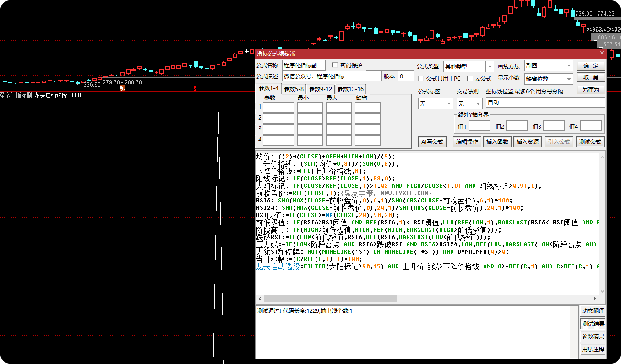Toggle the 云公式 checkbox
Viewport: 621px width, 364px height.
coord(469,78)
